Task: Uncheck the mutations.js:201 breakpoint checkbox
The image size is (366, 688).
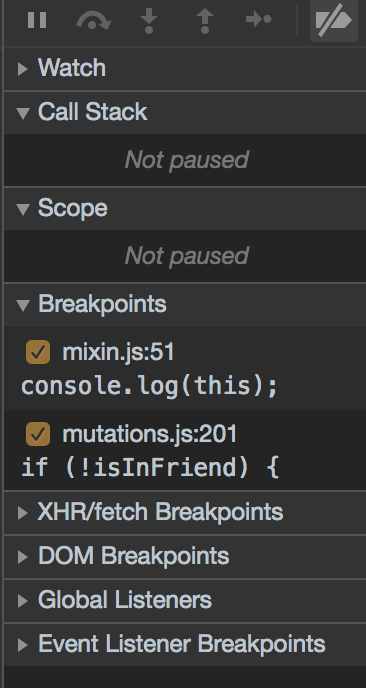Action: [38, 434]
